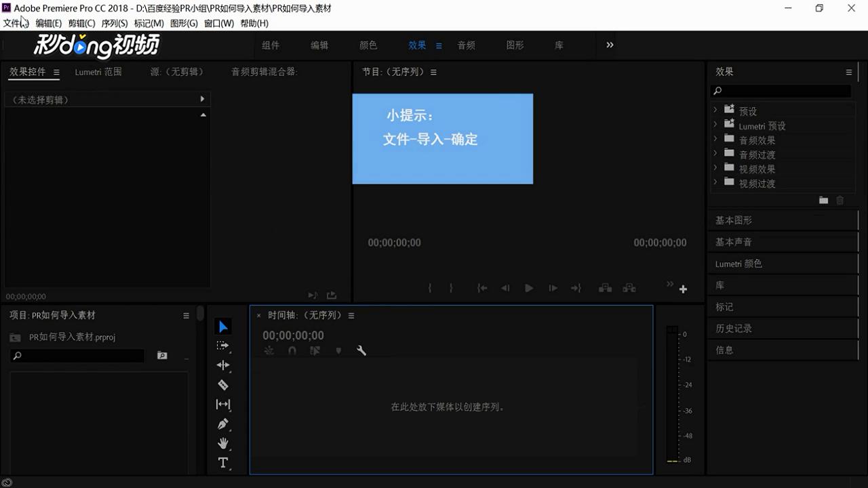Show more workspaces with double chevron

(610, 45)
